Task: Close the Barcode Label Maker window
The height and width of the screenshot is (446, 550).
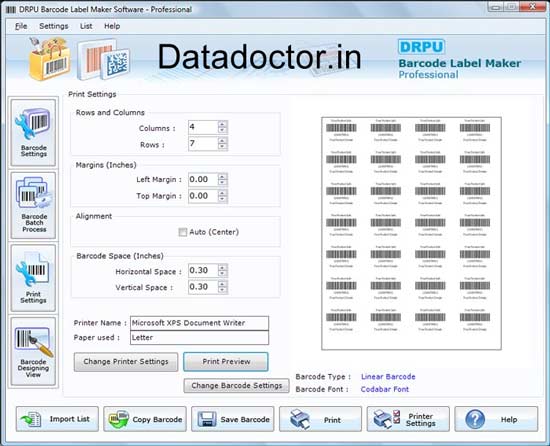Action: click(x=532, y=7)
